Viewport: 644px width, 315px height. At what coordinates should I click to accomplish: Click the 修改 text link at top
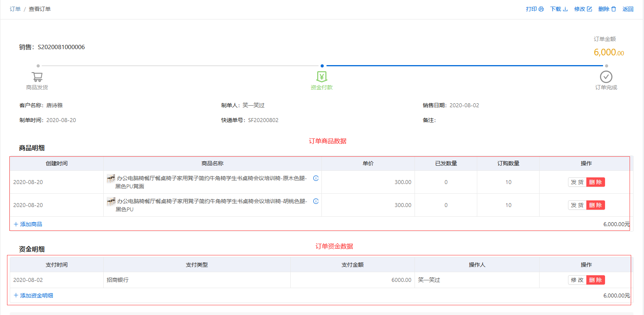(x=580, y=9)
